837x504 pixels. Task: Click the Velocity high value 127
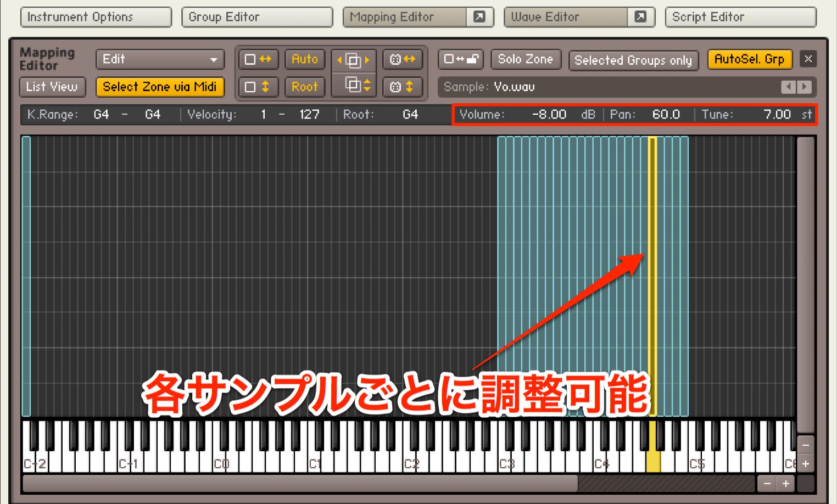pyautogui.click(x=310, y=115)
